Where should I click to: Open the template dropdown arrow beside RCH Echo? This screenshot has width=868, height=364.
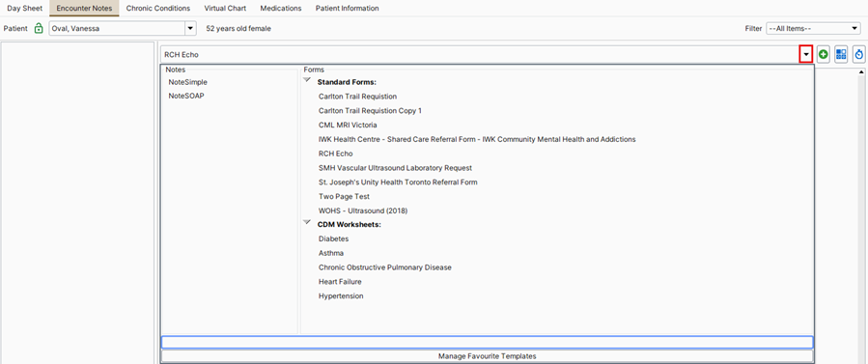[806, 54]
